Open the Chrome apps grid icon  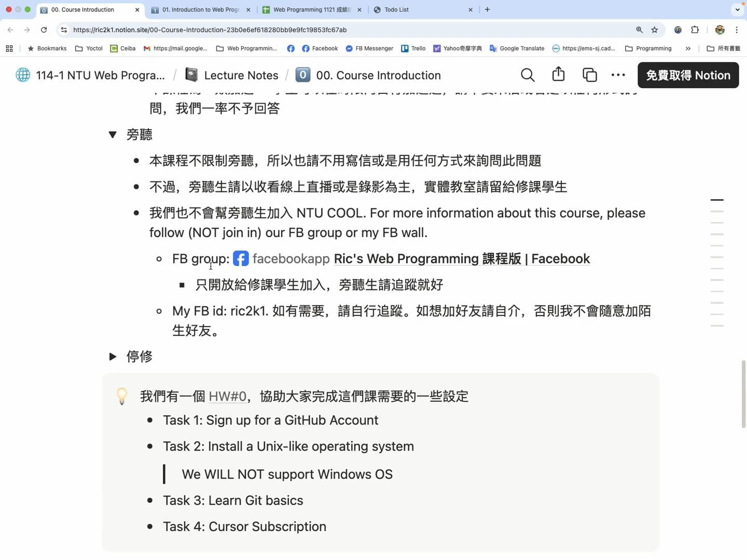click(x=9, y=48)
